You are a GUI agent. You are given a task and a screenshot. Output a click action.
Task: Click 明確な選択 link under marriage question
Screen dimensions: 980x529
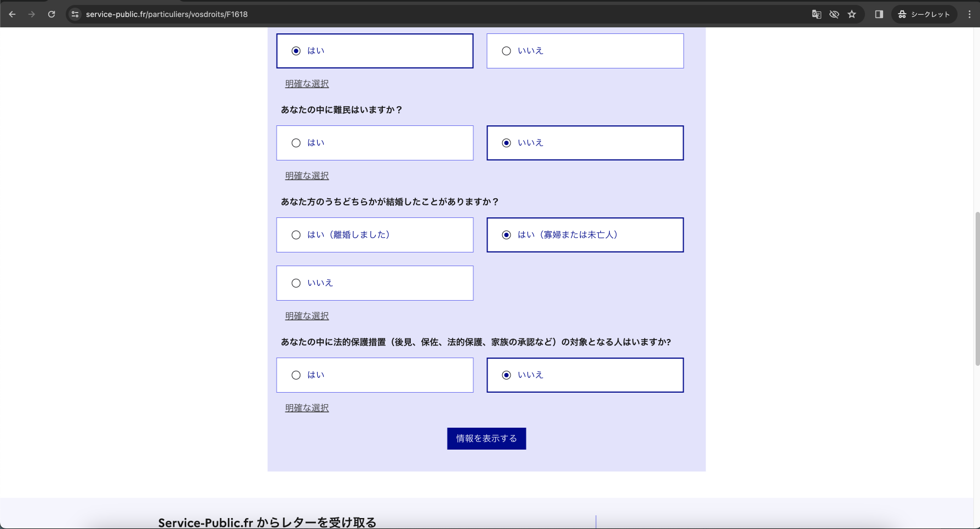(x=307, y=316)
